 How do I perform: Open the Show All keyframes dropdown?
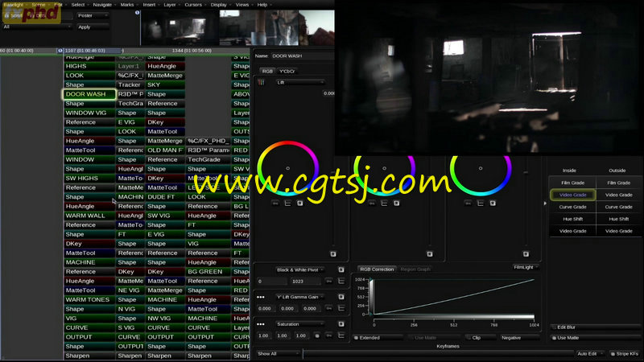(278, 353)
